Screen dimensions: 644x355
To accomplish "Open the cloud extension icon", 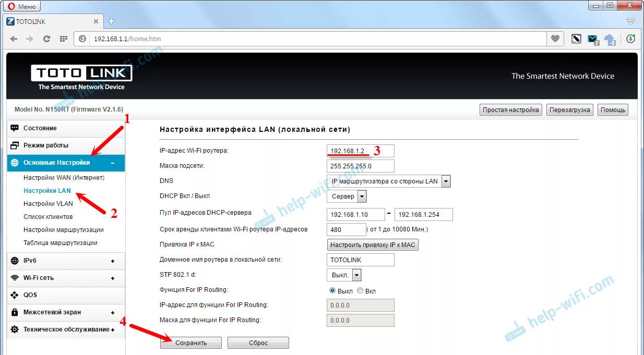I will click(x=610, y=39).
